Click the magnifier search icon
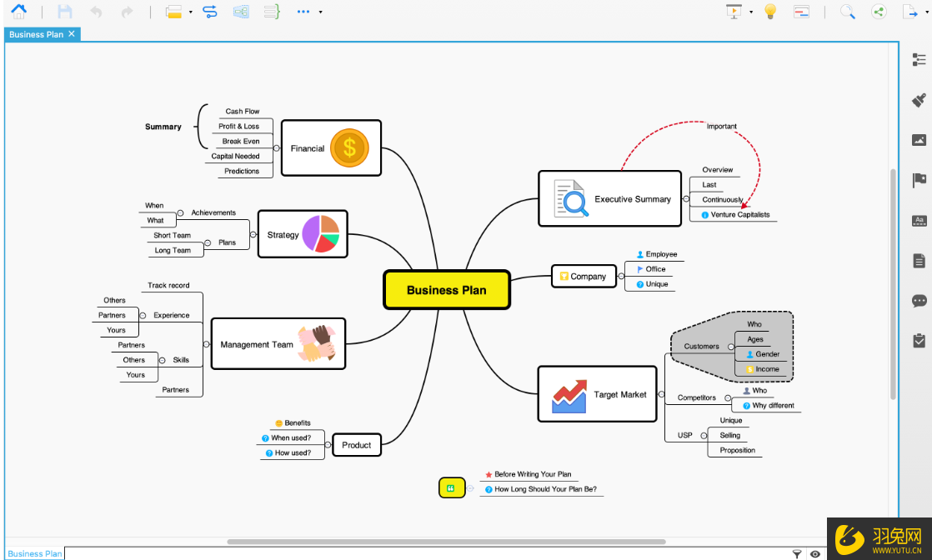The height and width of the screenshot is (560, 932). tap(847, 12)
